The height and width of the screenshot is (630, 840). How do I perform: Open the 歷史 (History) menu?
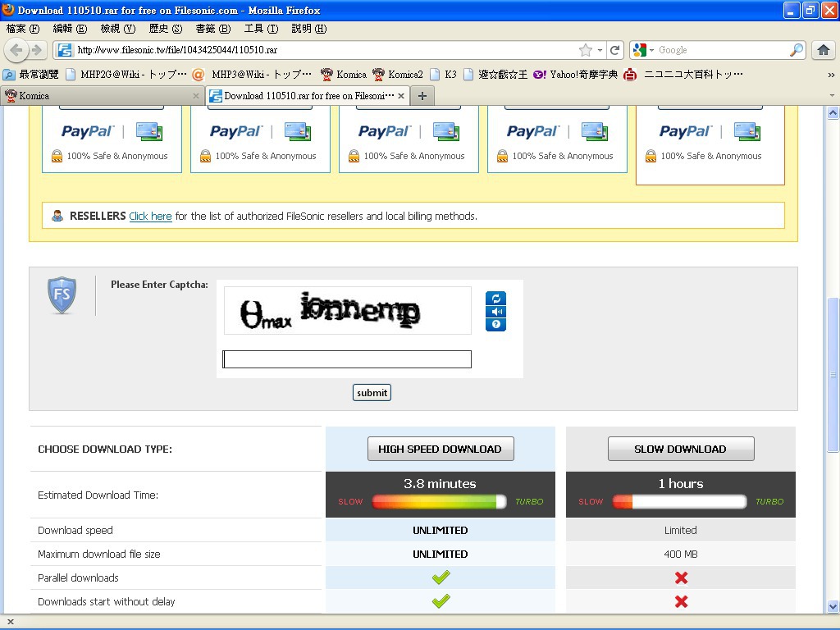166,29
